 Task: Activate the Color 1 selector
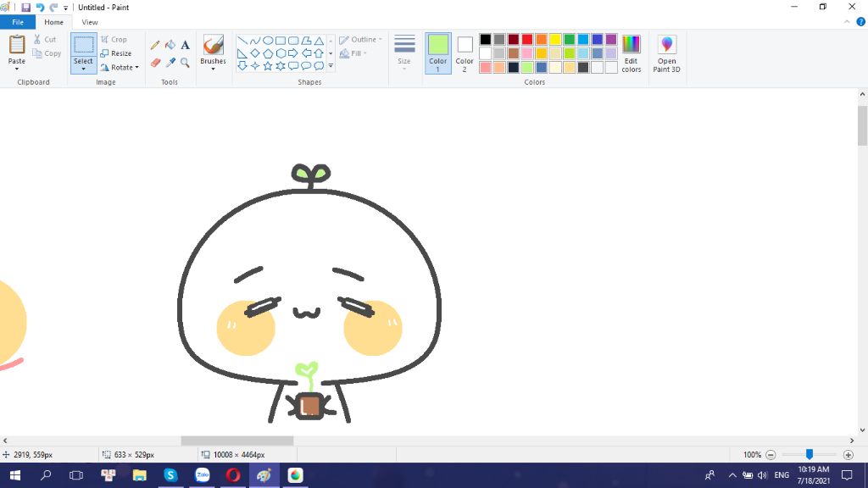(x=438, y=53)
